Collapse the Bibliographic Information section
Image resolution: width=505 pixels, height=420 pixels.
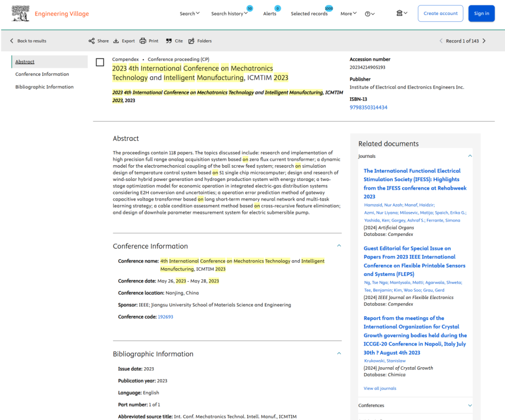pos(339,353)
